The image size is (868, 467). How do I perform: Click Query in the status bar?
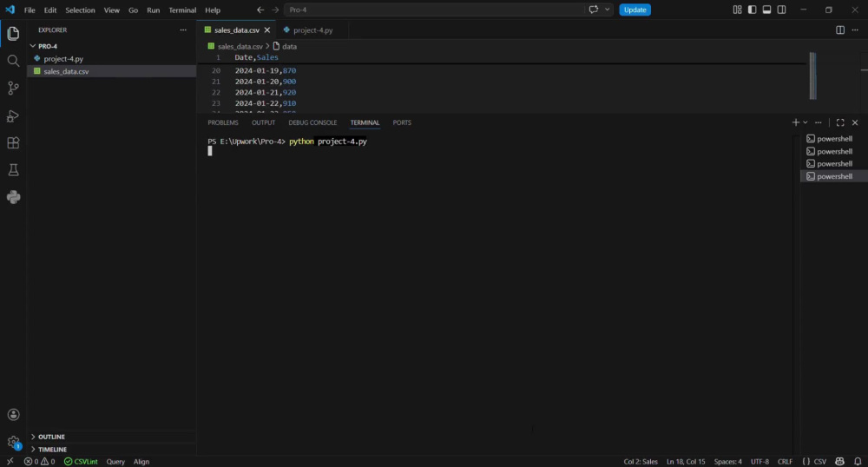click(115, 462)
